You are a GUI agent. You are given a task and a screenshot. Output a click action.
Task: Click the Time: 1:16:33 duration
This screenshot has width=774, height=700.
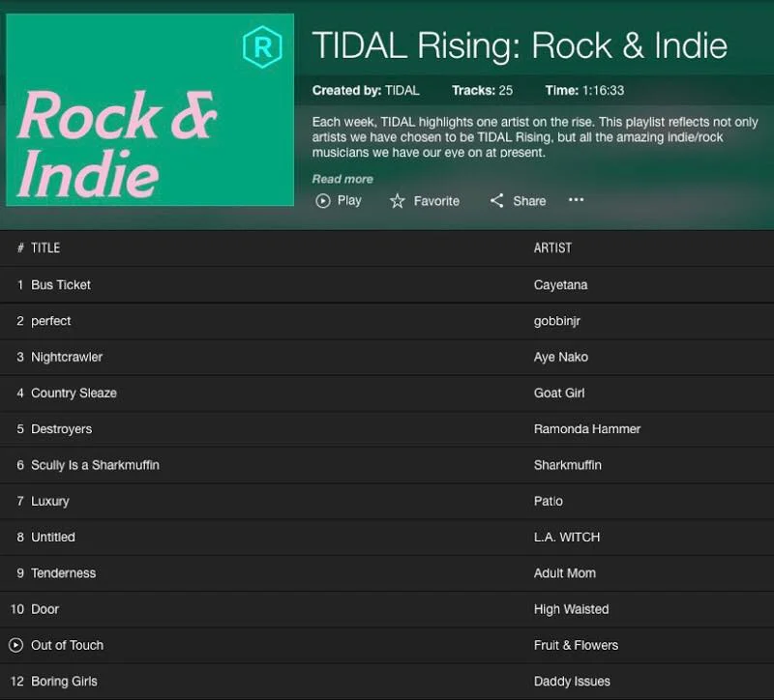tap(584, 90)
